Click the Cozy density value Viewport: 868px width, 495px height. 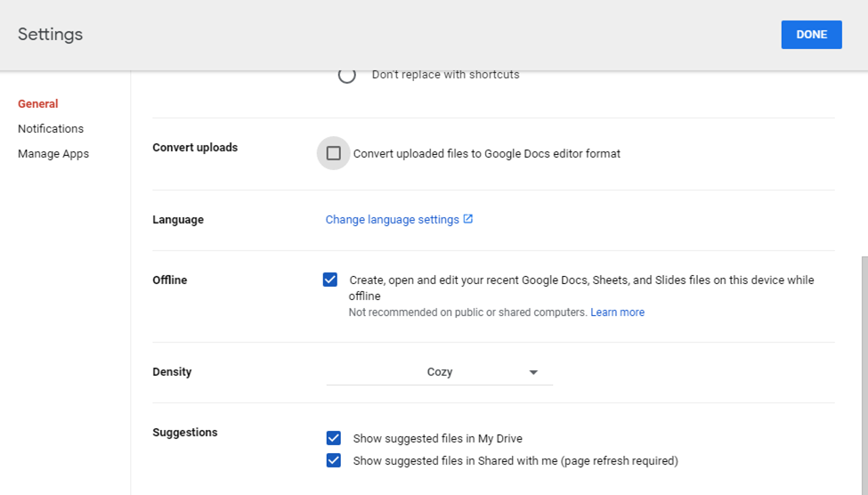point(440,372)
